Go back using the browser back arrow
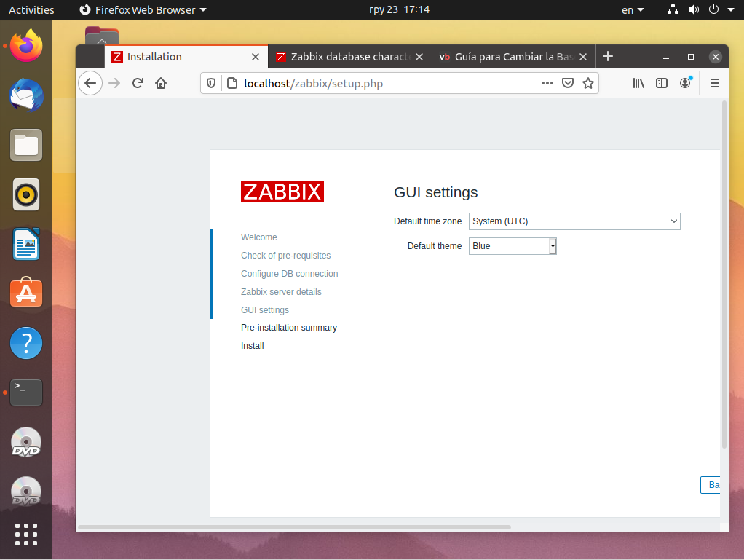 coord(90,84)
